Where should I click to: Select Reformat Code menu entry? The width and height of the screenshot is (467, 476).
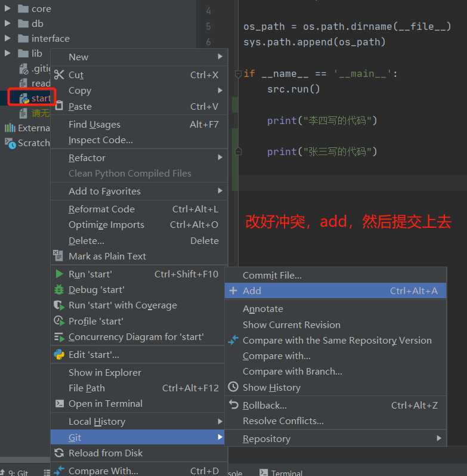point(140,209)
